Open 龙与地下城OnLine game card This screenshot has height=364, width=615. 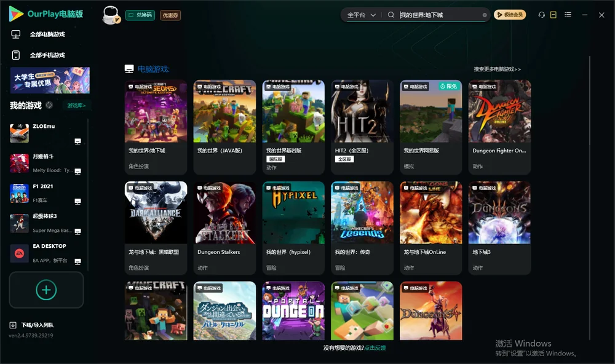click(430, 228)
